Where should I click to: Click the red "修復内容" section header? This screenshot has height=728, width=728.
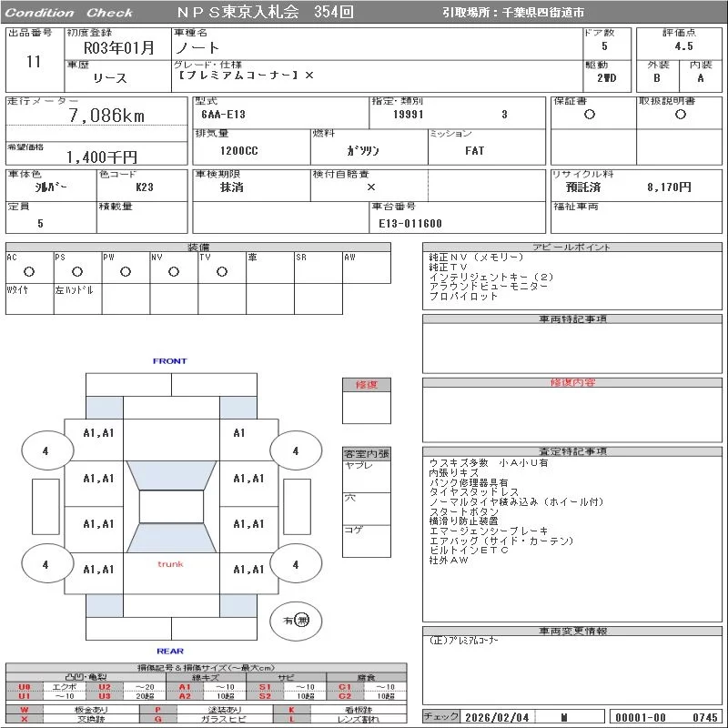click(572, 382)
